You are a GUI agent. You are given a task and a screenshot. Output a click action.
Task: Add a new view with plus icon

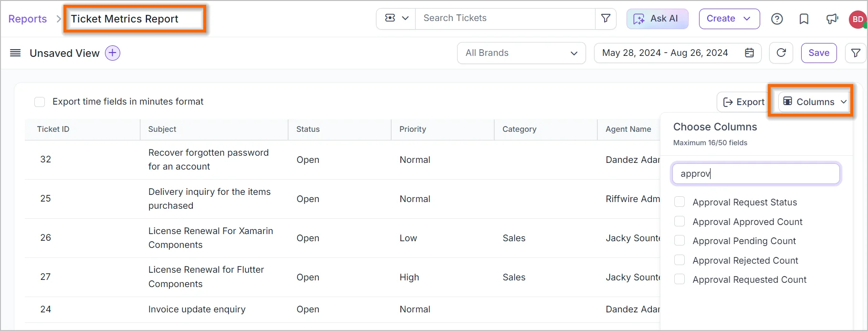[113, 53]
